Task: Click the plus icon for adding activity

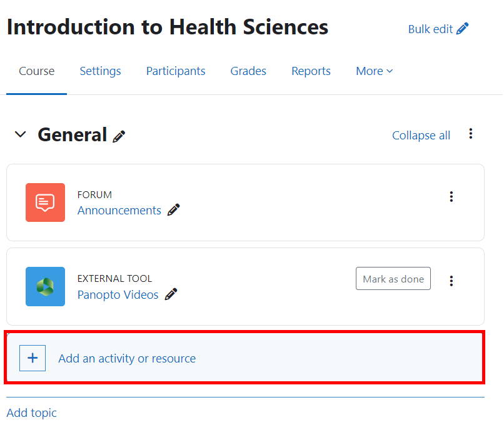Action: tap(32, 357)
